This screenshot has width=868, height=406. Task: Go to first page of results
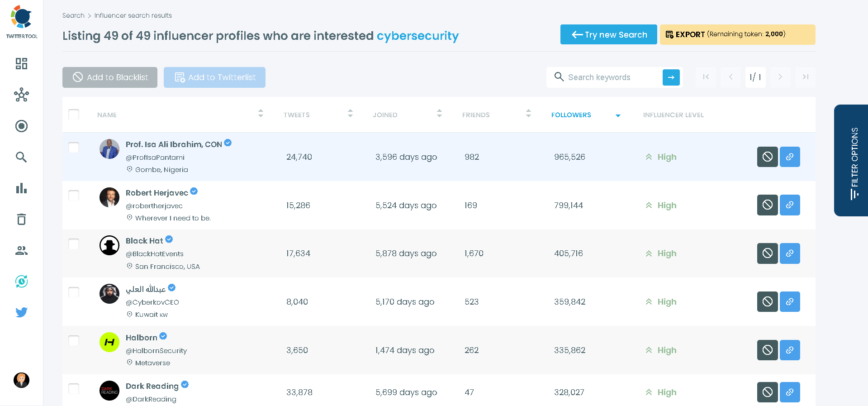[x=706, y=77]
